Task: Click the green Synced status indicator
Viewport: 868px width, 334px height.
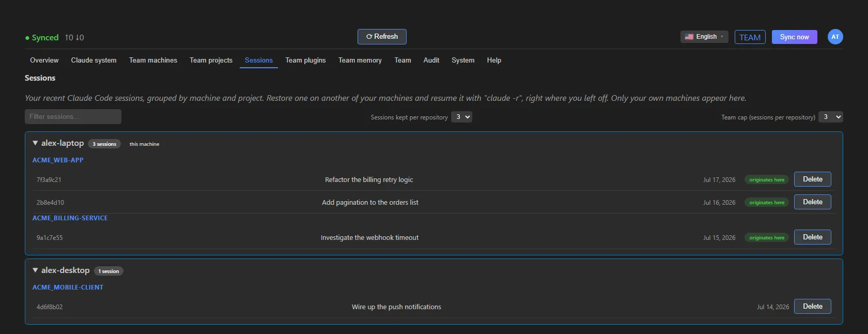Action: 42,38
